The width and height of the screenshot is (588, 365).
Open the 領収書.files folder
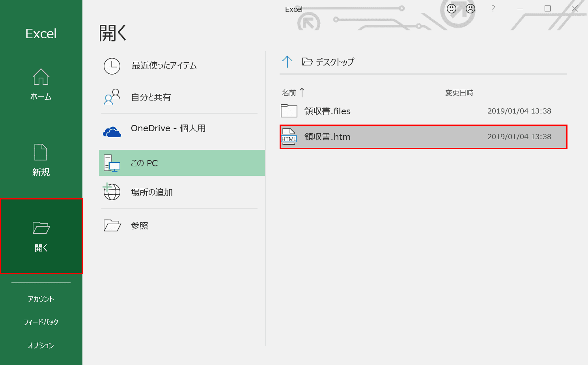pyautogui.click(x=424, y=111)
